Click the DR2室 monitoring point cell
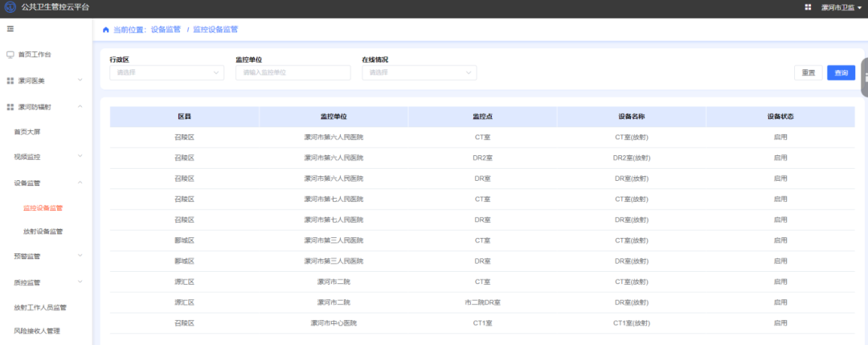Image resolution: width=868 pixels, height=345 pixels. coord(483,158)
